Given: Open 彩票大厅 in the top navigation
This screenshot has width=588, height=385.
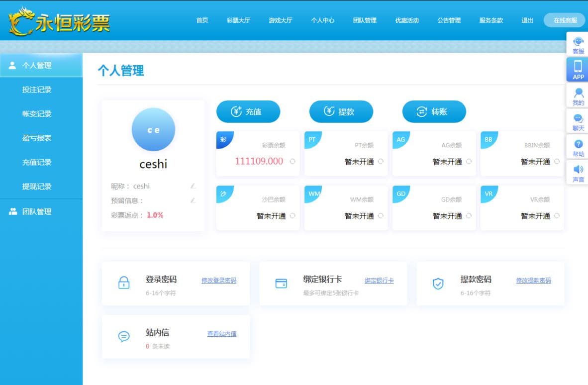Looking at the screenshot, I should pos(238,20).
